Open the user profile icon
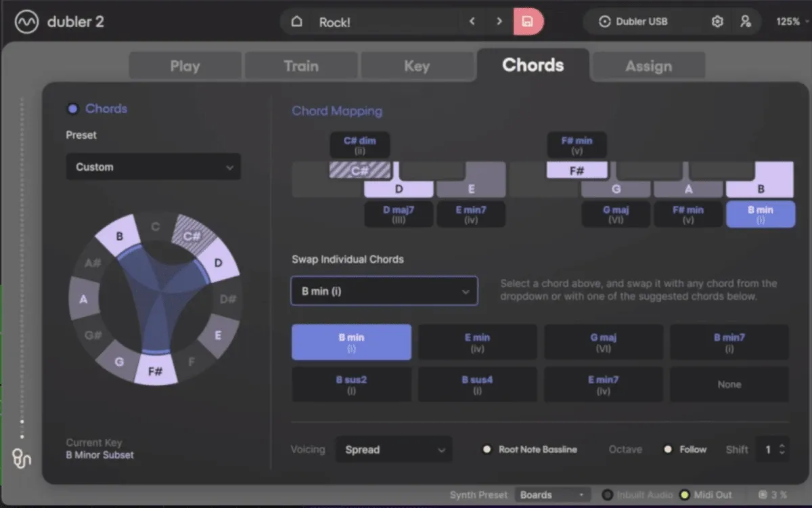 pos(746,22)
